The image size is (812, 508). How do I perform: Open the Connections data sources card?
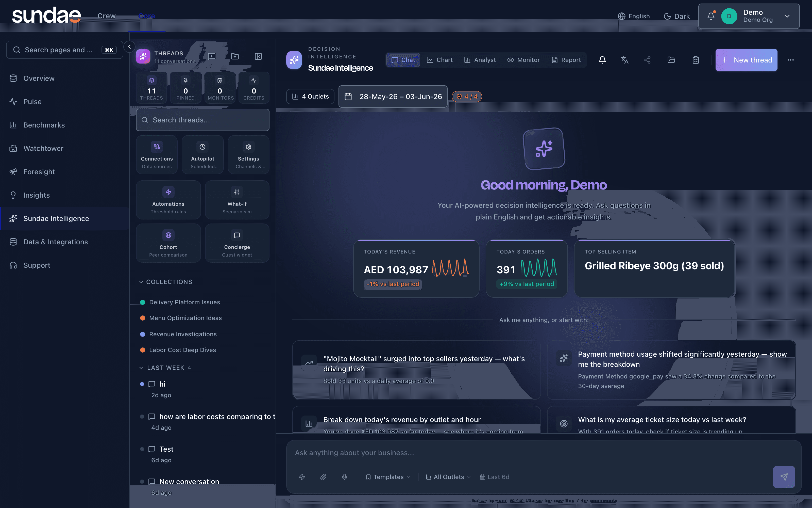pos(157,155)
